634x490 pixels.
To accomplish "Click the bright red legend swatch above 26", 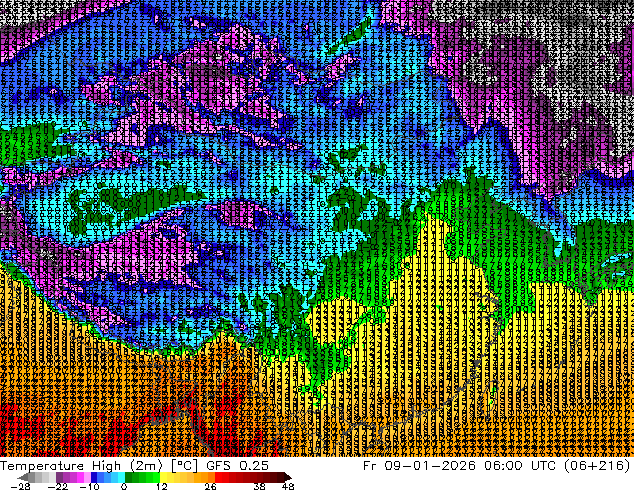I will [x=218, y=477].
